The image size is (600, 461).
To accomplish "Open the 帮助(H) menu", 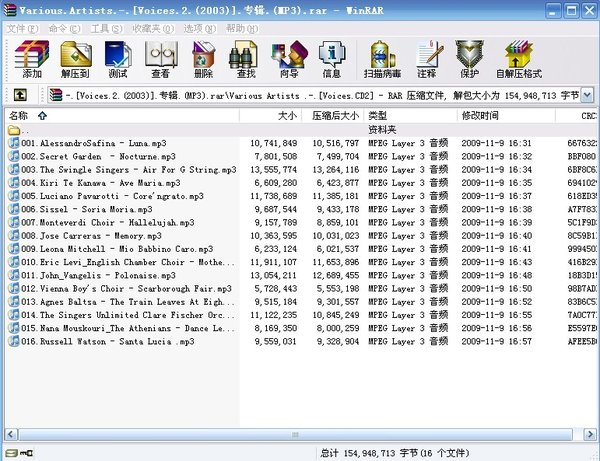I will point(242,29).
